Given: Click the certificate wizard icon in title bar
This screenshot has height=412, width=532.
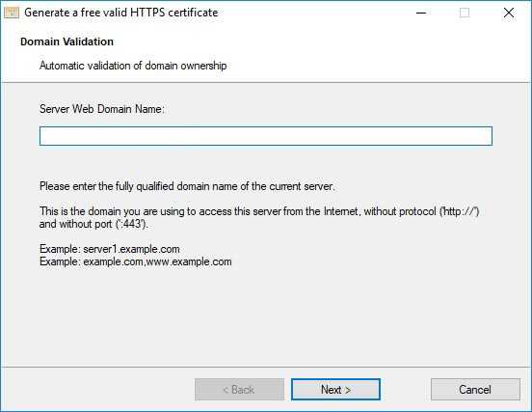Looking at the screenshot, I should 12,13.
